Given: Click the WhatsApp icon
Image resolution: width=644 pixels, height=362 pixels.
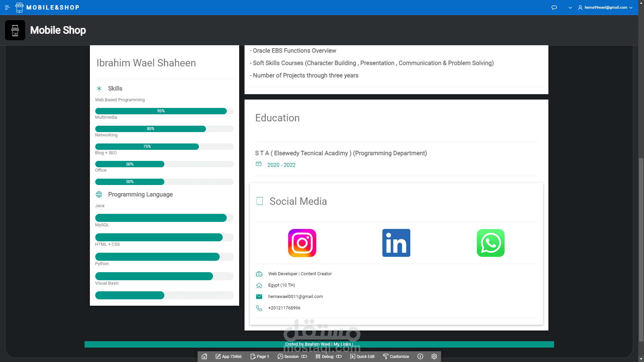Looking at the screenshot, I should pos(490,243).
